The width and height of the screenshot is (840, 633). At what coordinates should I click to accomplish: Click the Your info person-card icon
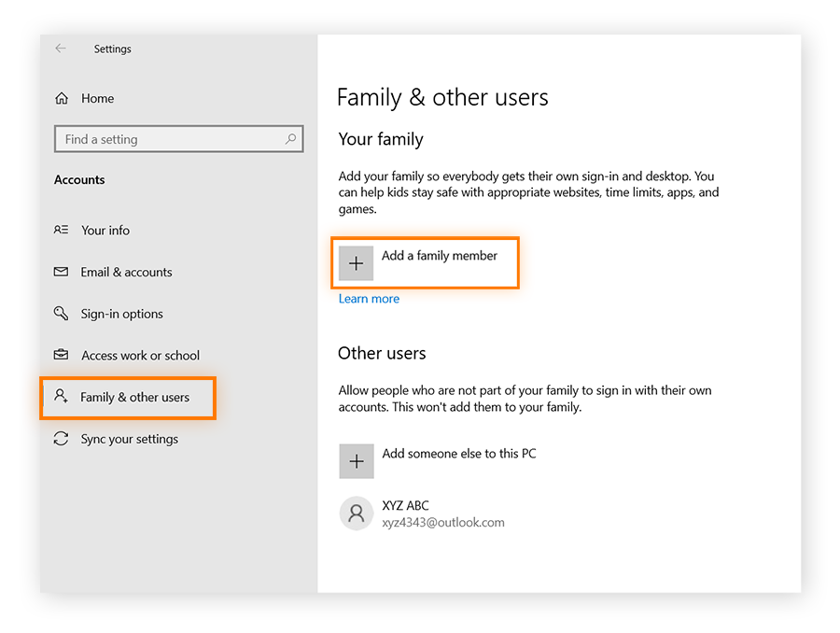61,230
